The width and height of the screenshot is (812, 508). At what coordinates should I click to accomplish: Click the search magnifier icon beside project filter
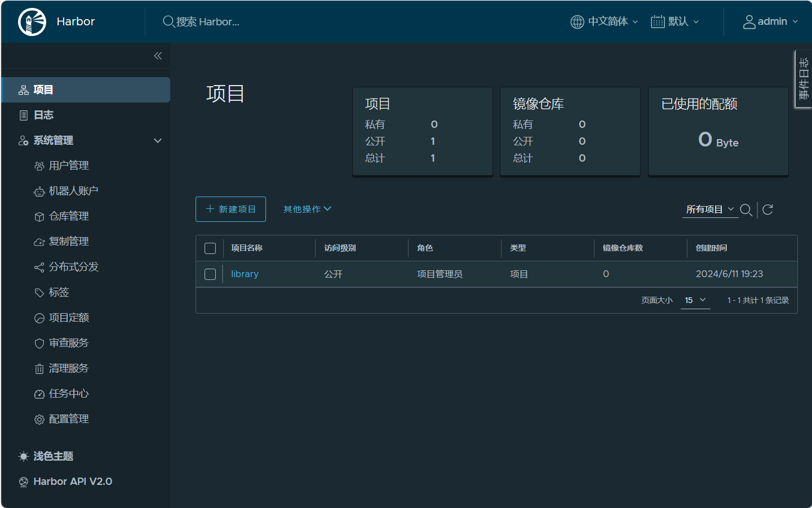(x=746, y=210)
